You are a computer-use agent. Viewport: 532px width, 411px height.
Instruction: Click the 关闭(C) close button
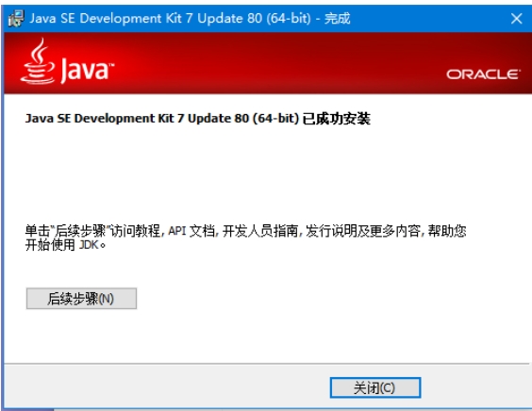[375, 387]
